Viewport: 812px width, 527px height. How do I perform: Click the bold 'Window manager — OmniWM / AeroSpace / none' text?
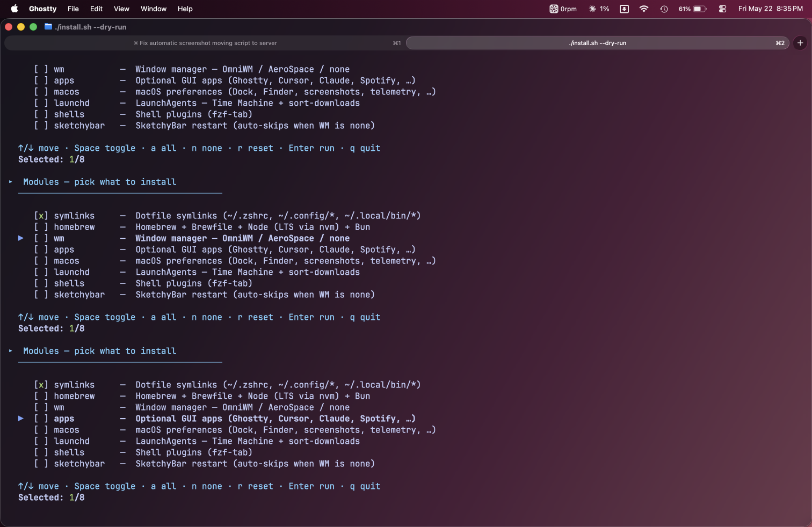pyautogui.click(x=243, y=238)
